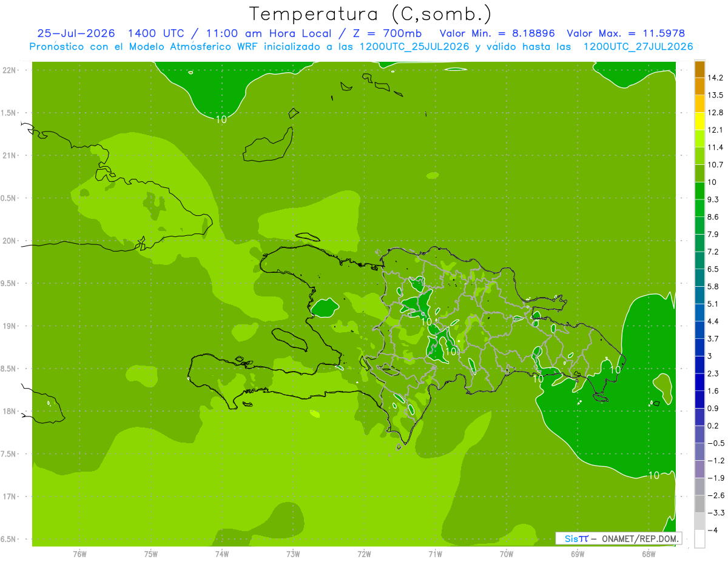Click the '74W' longitude label

click(222, 555)
